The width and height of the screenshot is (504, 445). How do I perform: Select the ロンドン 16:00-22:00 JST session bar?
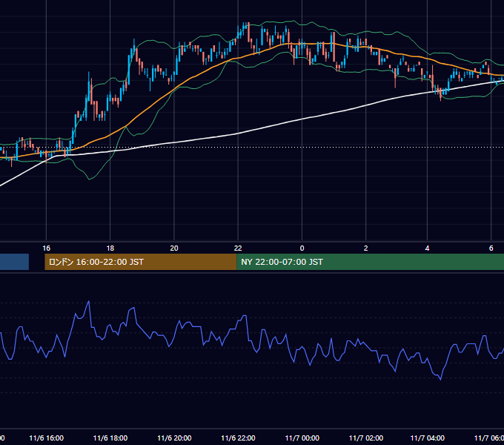[x=141, y=262]
